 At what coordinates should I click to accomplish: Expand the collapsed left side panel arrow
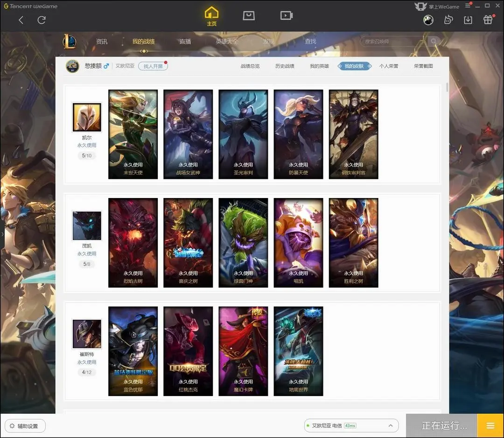pyautogui.click(x=2, y=234)
